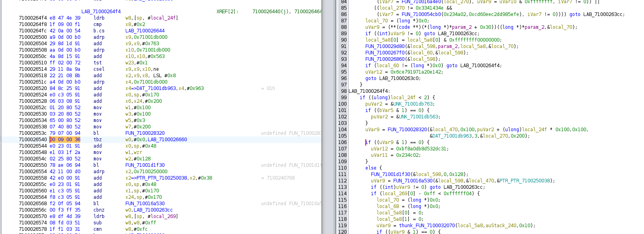The width and height of the screenshot is (644, 234).
Task: Click LAB_71000263cc in goto on line 113
Action: 463,187
